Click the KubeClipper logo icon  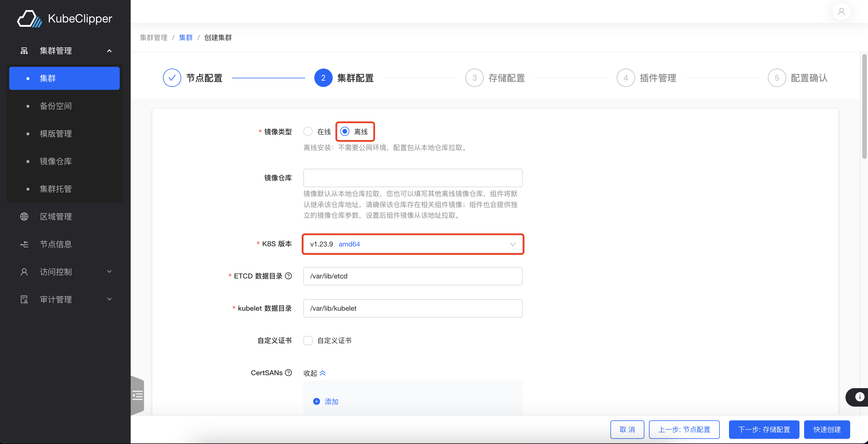pyautogui.click(x=30, y=18)
